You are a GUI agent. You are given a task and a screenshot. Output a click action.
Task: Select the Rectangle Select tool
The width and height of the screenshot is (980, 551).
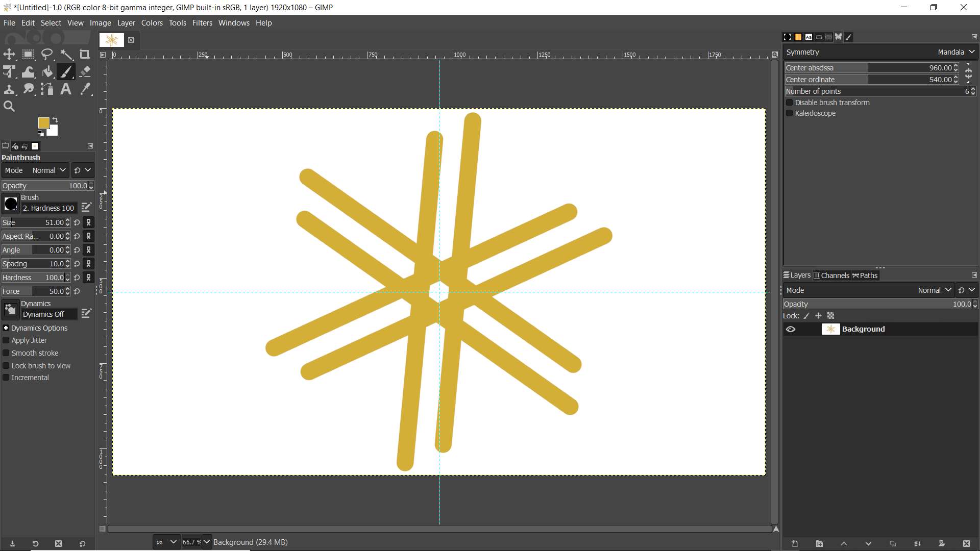tap(28, 54)
